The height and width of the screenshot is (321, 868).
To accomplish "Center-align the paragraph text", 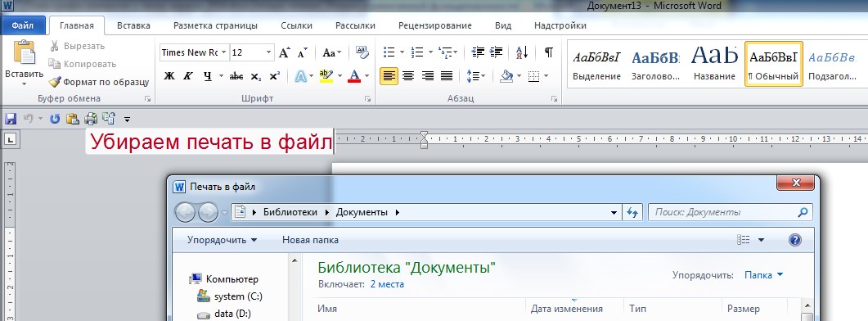I will tap(408, 76).
